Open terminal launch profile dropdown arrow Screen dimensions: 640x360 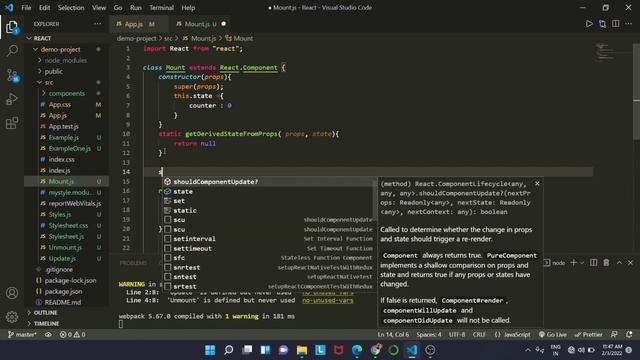[582, 263]
